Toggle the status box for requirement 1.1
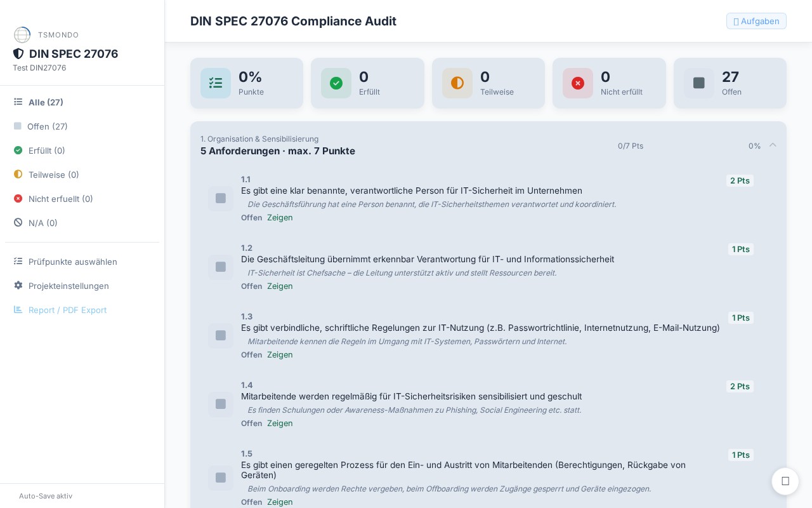812x508 pixels. coord(221,199)
